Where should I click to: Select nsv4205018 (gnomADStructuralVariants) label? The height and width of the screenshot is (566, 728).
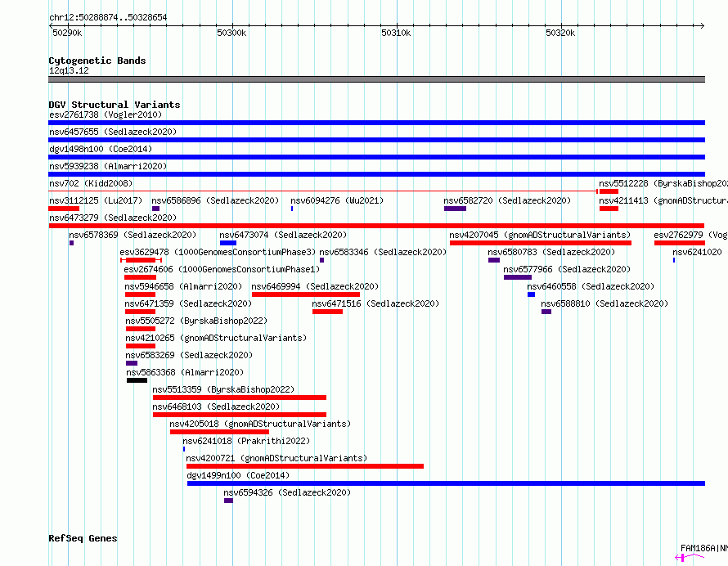[x=260, y=424]
